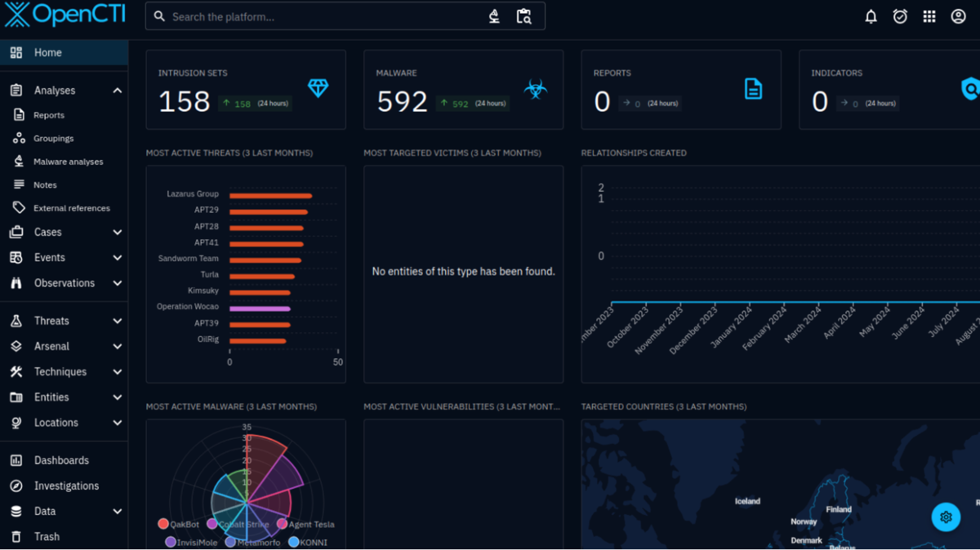
Task: Open the triggers alarm clock icon
Action: (900, 16)
